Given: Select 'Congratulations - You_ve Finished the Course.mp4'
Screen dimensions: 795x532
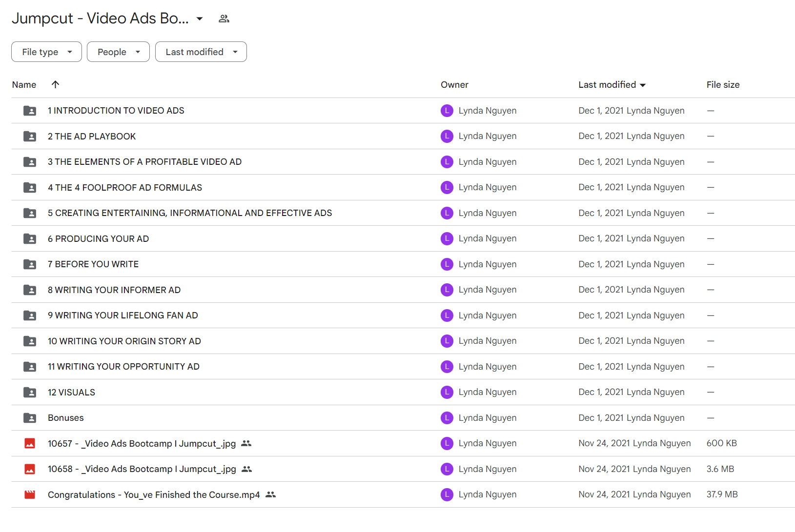Looking at the screenshot, I should [154, 494].
